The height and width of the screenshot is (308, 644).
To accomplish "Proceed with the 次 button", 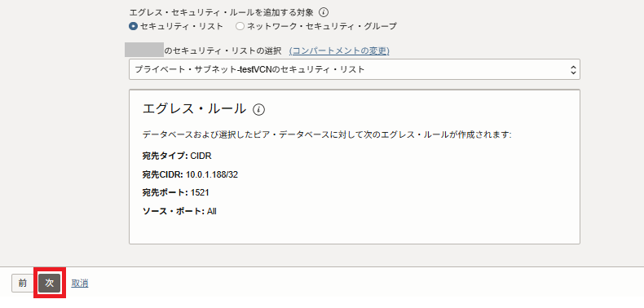I will point(50,284).
